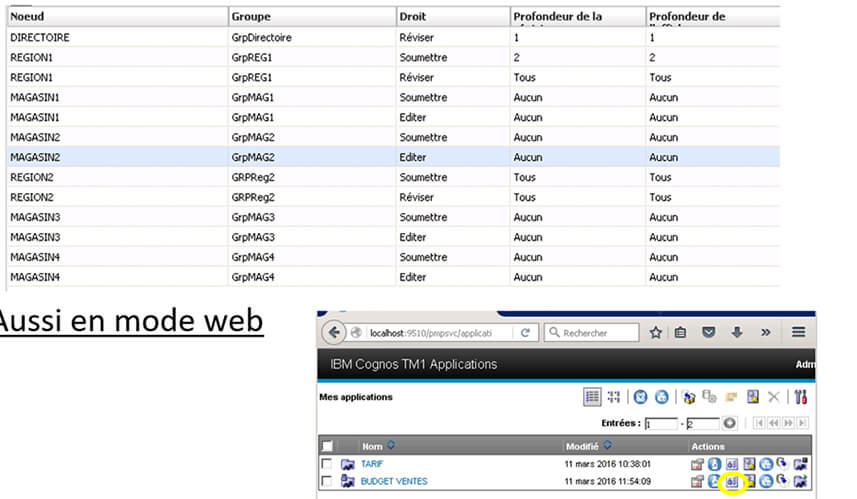Focus the Rechercher search field
This screenshot has width=857, height=499.
[591, 332]
